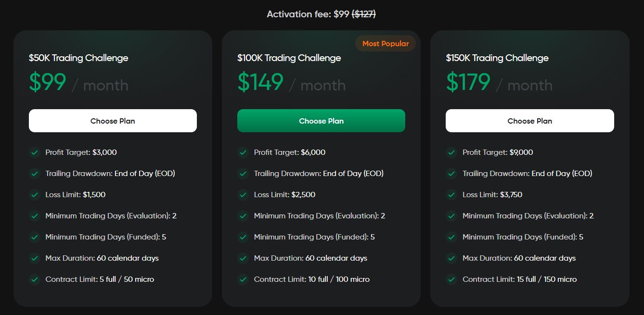Click checkmark beside 5 full / 50 micro
Screen dimensions: 644x315
pyautogui.click(x=35, y=279)
